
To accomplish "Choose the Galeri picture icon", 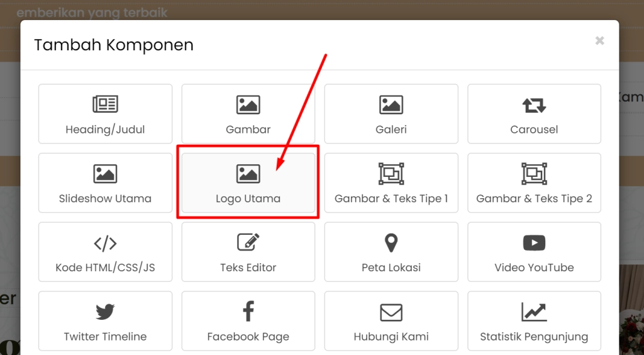I will coord(391,104).
